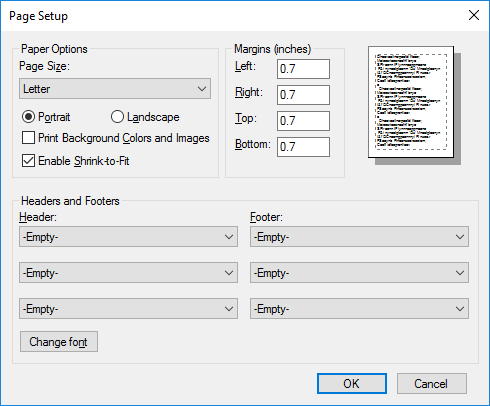The height and width of the screenshot is (406, 490).
Task: Confirm settings with the OK button
Action: click(x=352, y=384)
